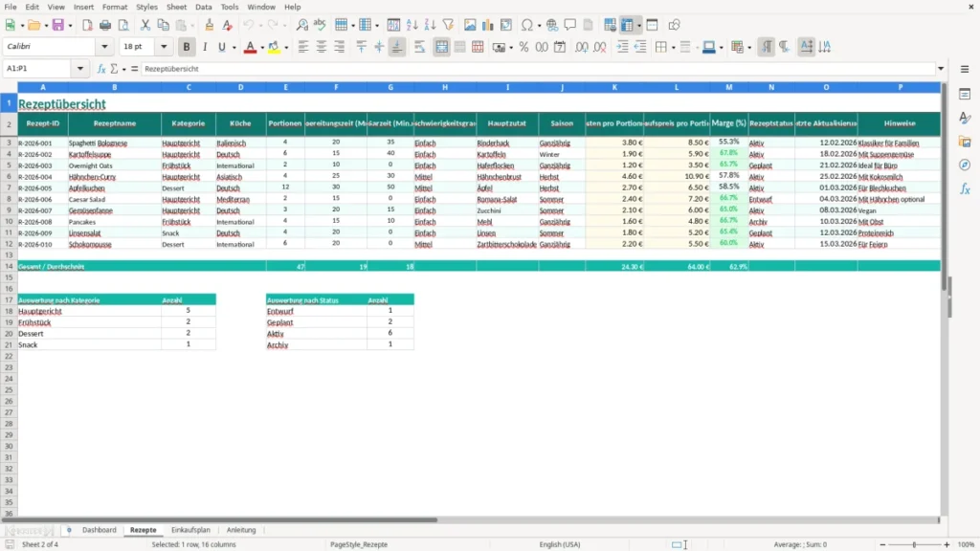Click the horizontal scrollbar

(x=219, y=519)
